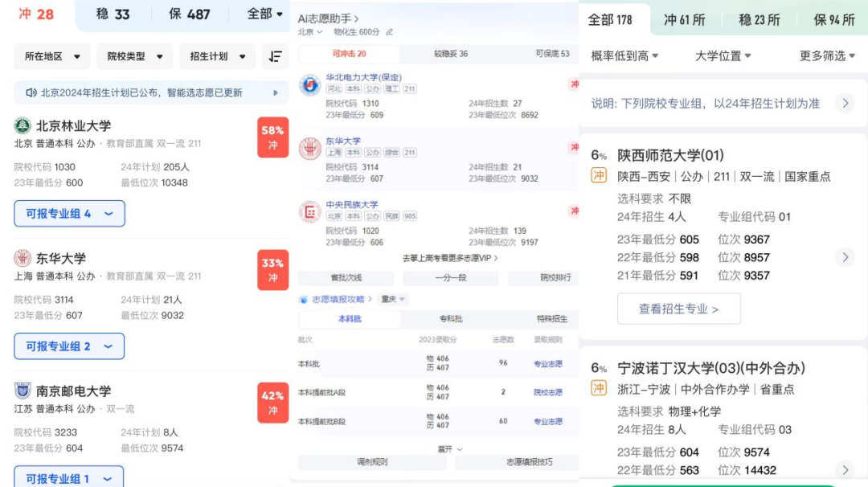The image size is (868, 487).
Task: Open arrow next to 陕西师范大学 score details
Action: [x=844, y=257]
